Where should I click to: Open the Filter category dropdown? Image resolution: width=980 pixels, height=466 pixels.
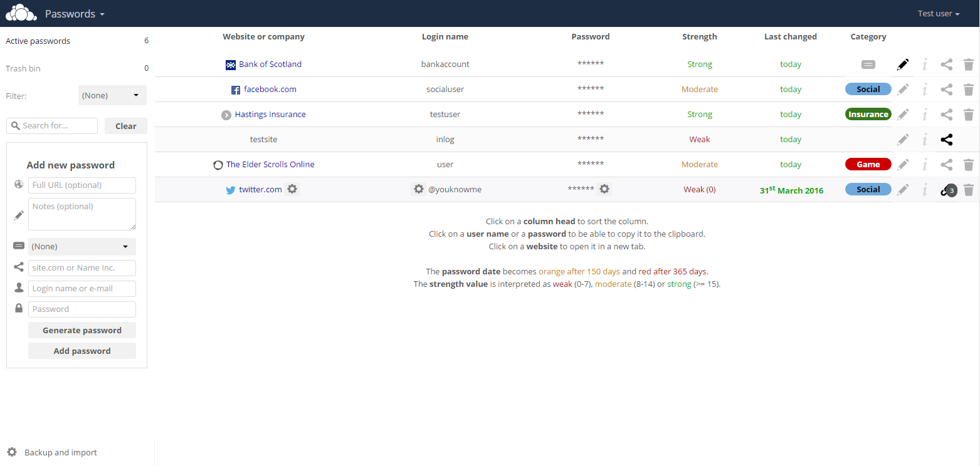click(x=112, y=95)
